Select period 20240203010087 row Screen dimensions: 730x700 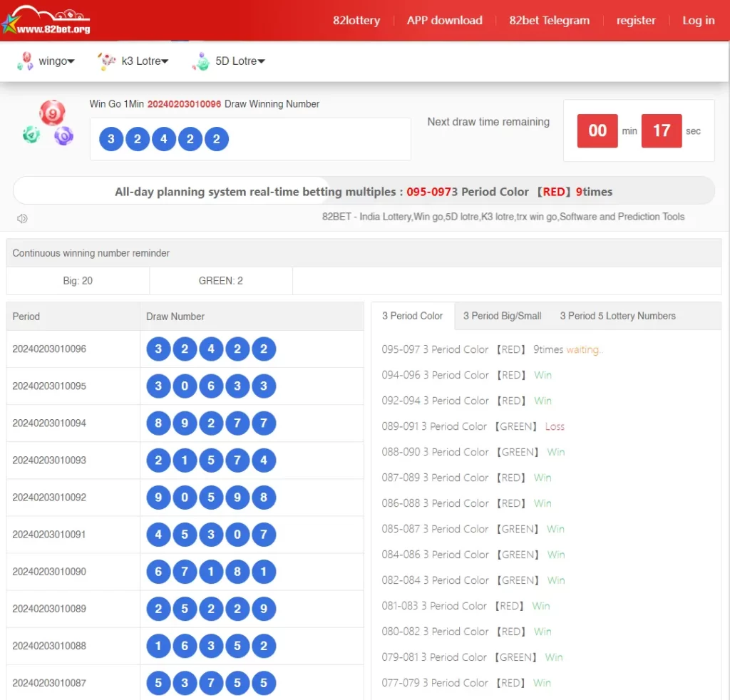185,683
